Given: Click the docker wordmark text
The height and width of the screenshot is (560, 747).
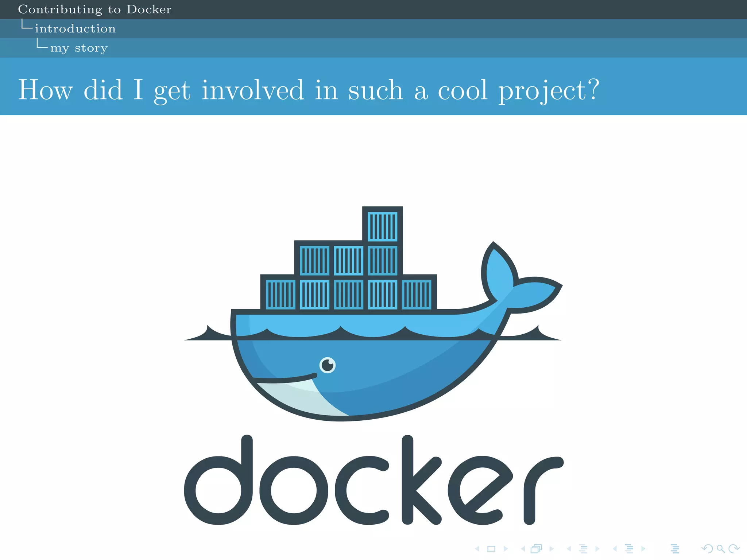Looking at the screenshot, I should tap(374, 480).
